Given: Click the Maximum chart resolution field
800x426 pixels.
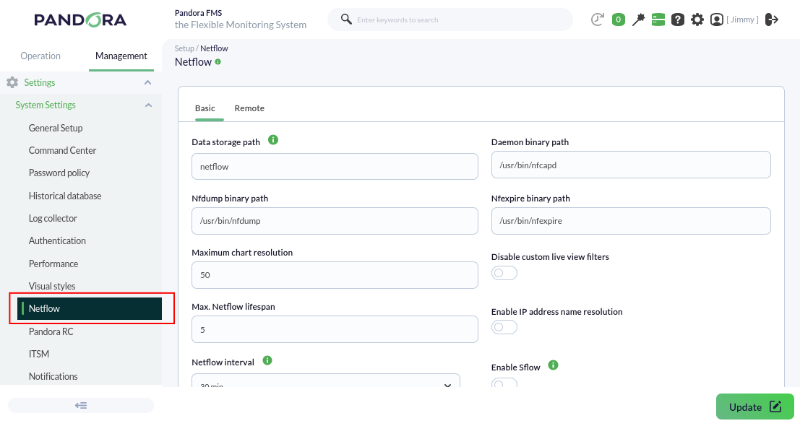Looking at the screenshot, I should click(x=335, y=275).
